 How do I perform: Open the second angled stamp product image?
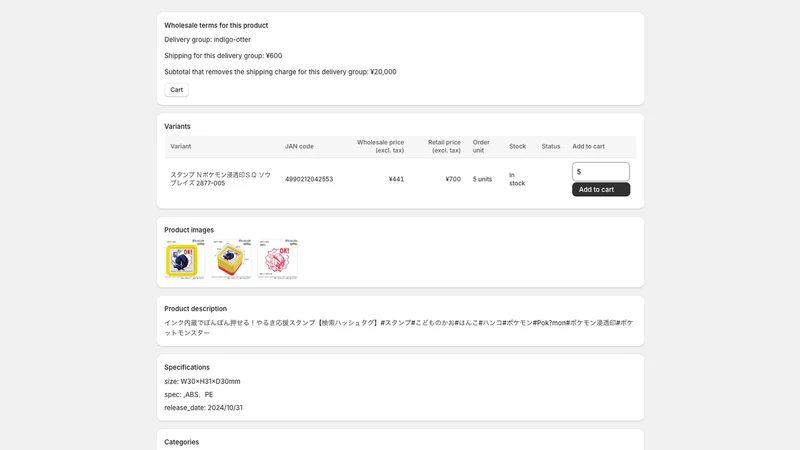pos(231,259)
